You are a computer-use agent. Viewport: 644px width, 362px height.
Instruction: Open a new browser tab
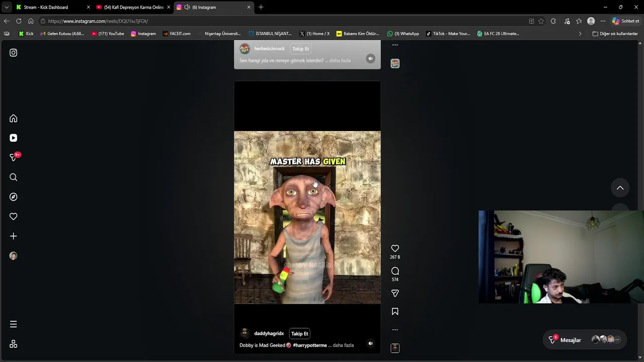pyautogui.click(x=261, y=7)
